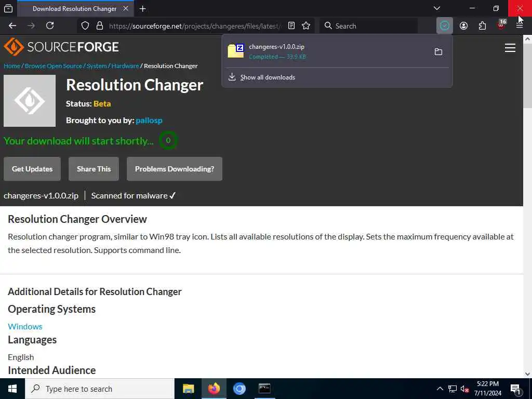Open the Hardware breadcrumb link

(x=125, y=66)
